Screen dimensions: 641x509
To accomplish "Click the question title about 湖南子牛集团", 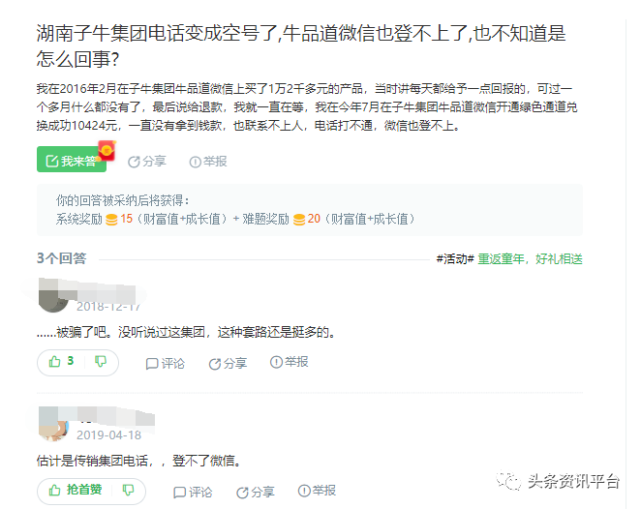I will [x=301, y=46].
